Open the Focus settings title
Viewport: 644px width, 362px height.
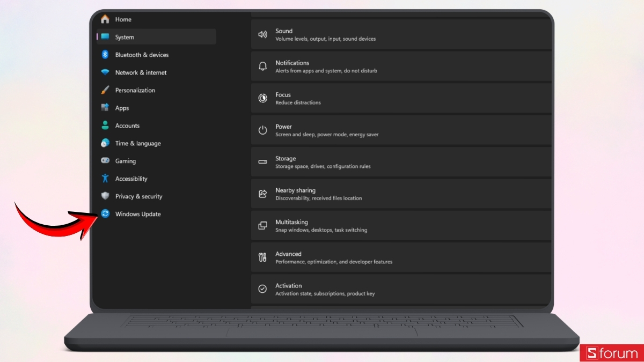(x=283, y=95)
